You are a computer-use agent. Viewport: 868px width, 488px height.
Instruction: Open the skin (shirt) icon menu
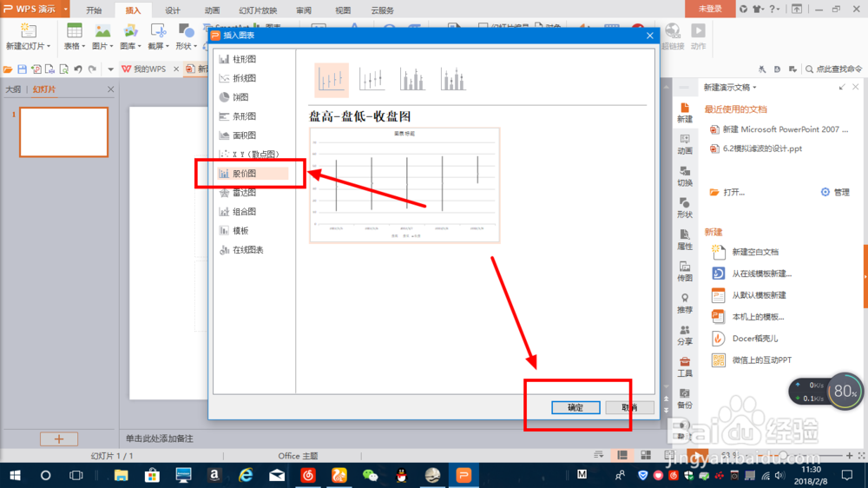[x=759, y=9]
